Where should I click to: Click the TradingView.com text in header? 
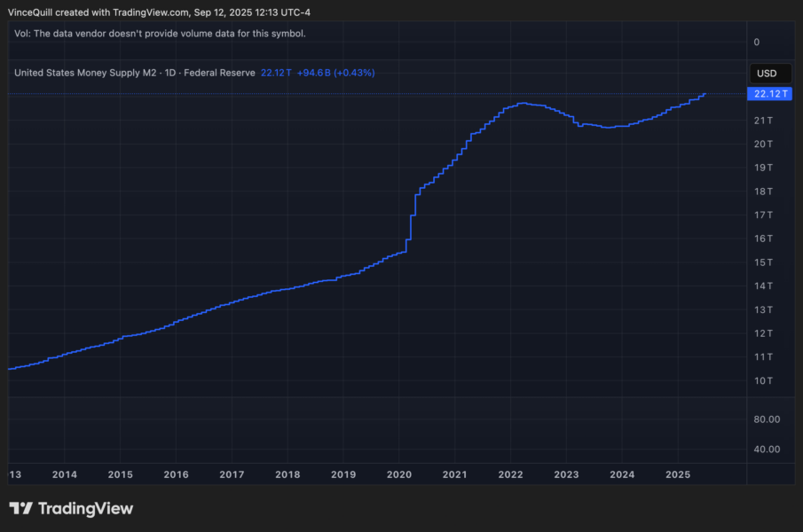(151, 12)
